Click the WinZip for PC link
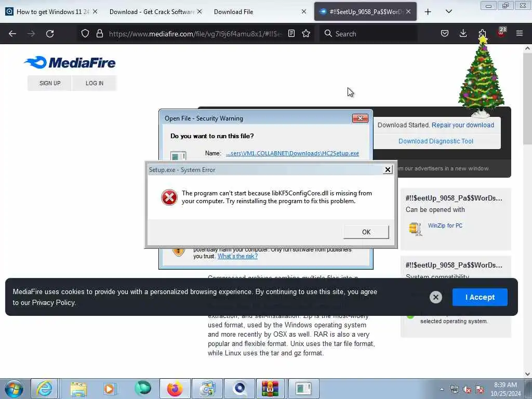Image resolution: width=532 pixels, height=399 pixels. pos(445,225)
